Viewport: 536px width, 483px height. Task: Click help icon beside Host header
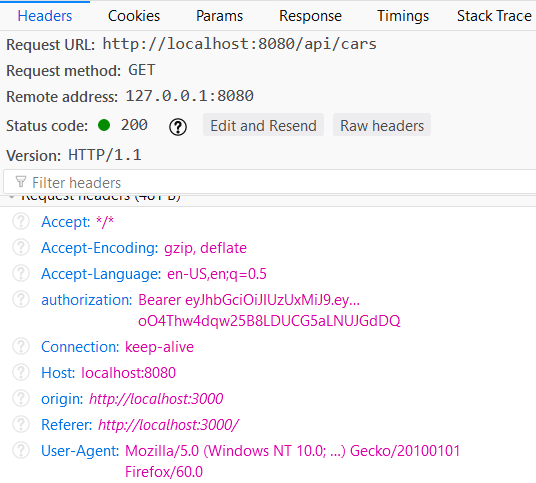point(21,372)
